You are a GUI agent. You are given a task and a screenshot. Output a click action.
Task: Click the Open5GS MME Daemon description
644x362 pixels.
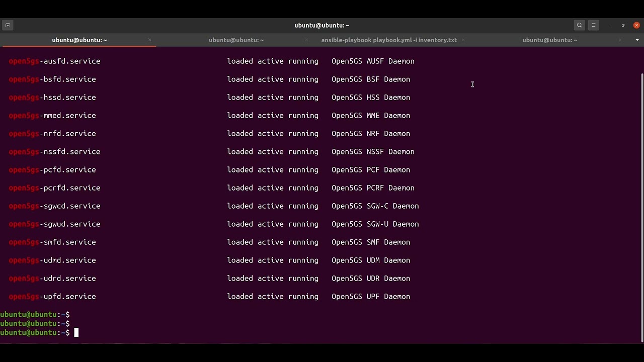371,116
